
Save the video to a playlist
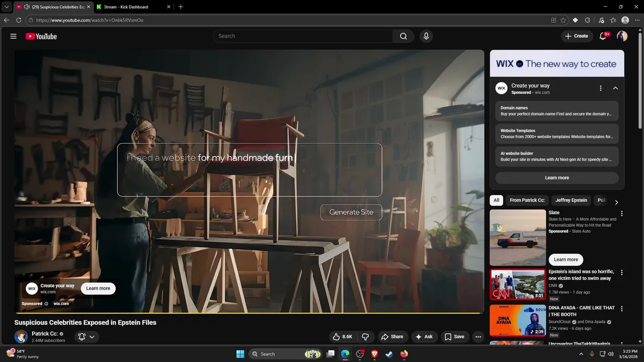click(454, 337)
